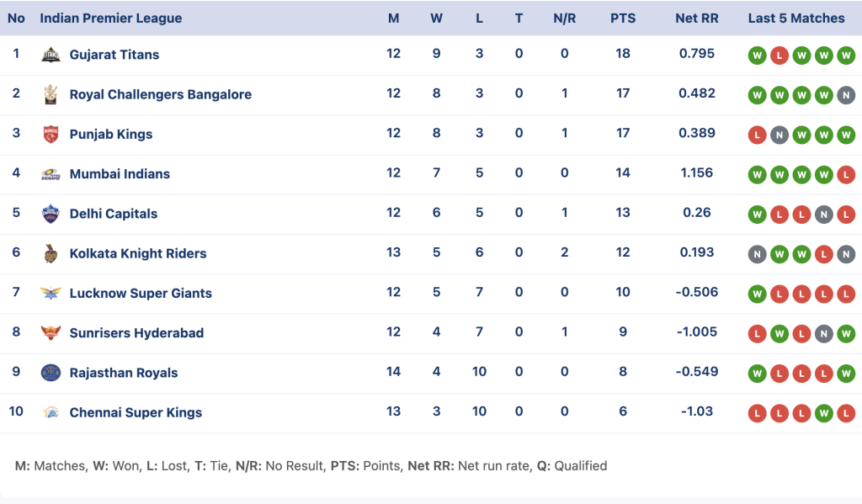862x504 pixels.
Task: Click the Rajasthan Royals logo
Action: point(51,373)
